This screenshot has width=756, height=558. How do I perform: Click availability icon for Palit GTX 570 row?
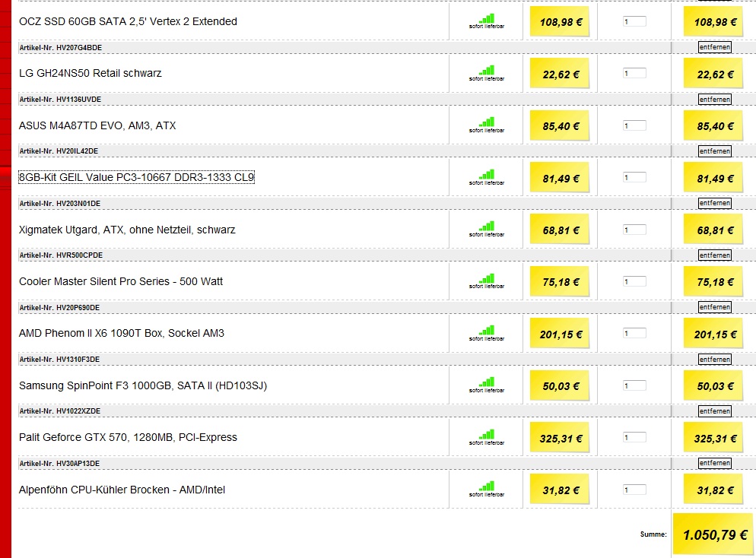click(487, 438)
